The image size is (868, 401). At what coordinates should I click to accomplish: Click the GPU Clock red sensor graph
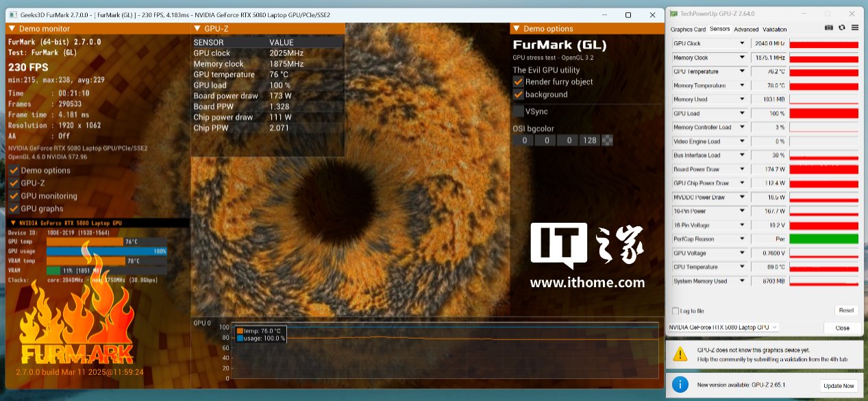823,44
